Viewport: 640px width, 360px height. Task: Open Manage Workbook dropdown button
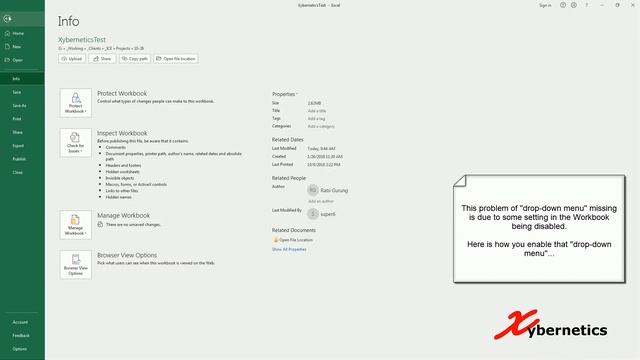click(76, 225)
